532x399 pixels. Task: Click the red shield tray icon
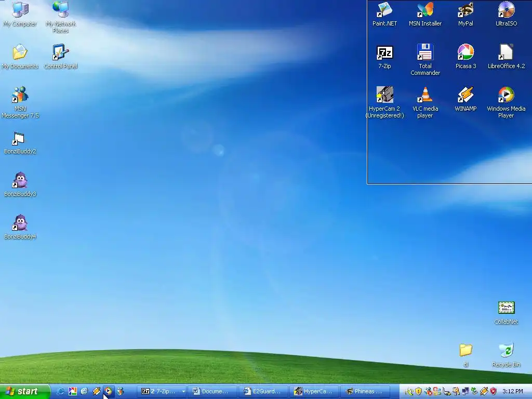click(x=494, y=391)
